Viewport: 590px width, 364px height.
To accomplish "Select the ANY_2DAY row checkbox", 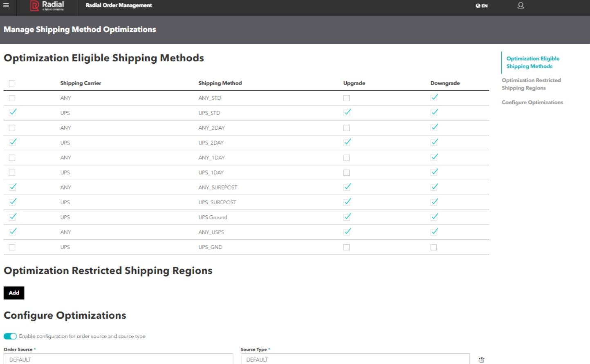I will [12, 127].
